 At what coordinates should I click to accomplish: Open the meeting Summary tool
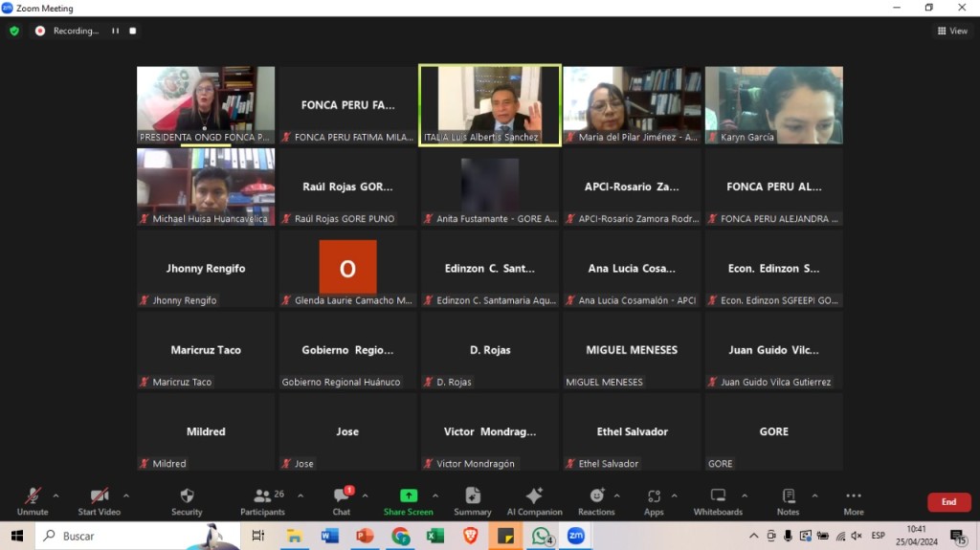tap(473, 500)
